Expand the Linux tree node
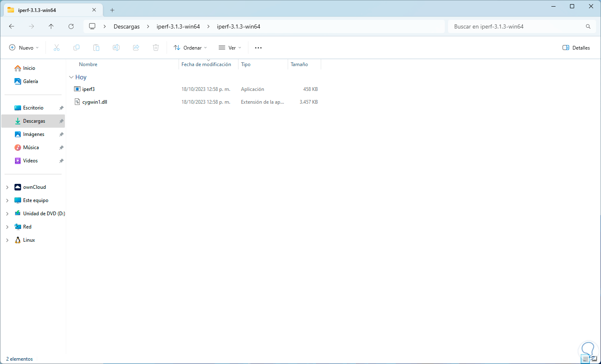Image resolution: width=601 pixels, height=364 pixels. tap(7, 240)
